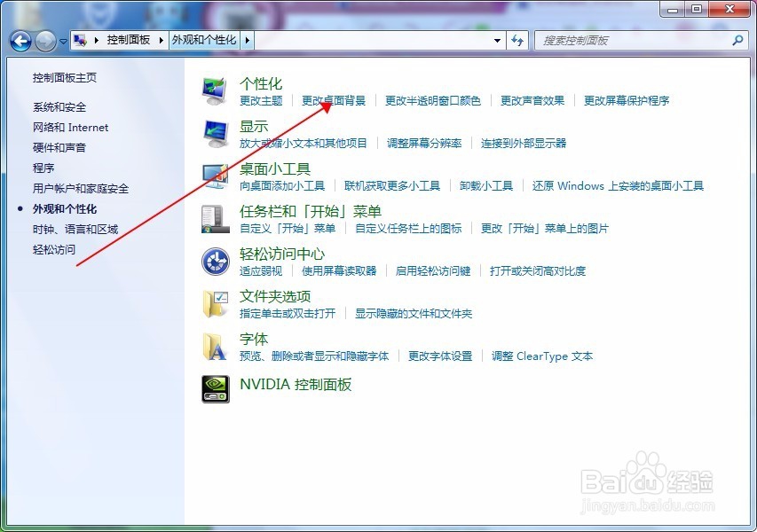Image resolution: width=757 pixels, height=532 pixels.
Task: Open 硬件和声音 in the sidebar
Action: (x=59, y=147)
